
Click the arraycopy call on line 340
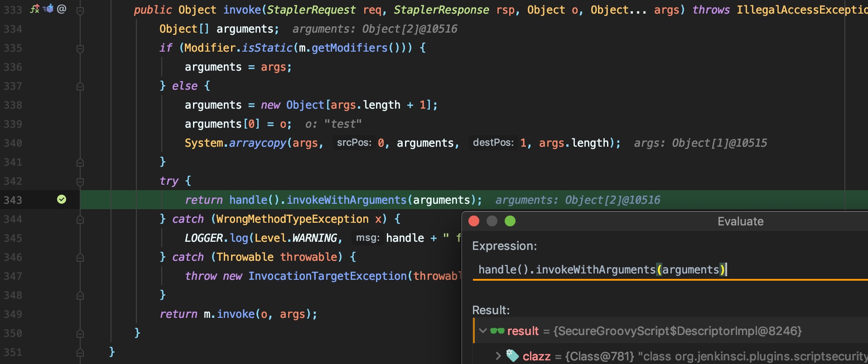click(258, 143)
